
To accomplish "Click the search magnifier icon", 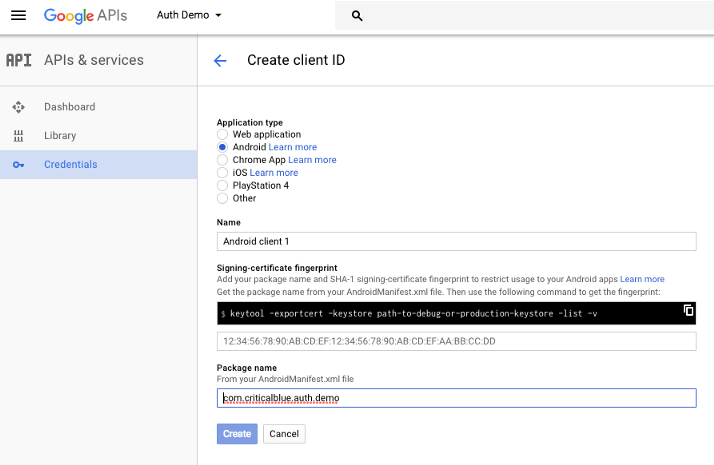I will point(357,16).
